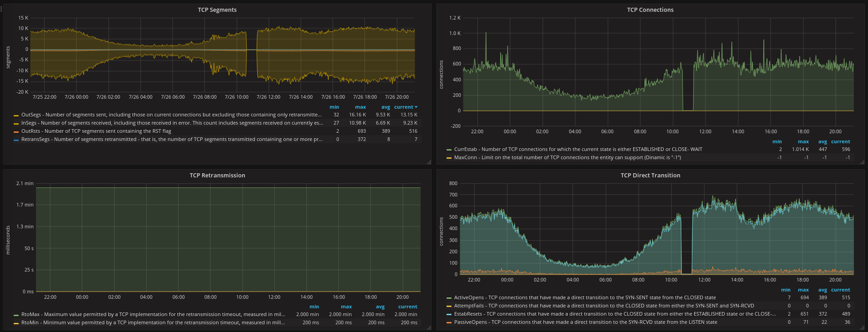Click the ActiveOpens max value 694

tap(804, 297)
